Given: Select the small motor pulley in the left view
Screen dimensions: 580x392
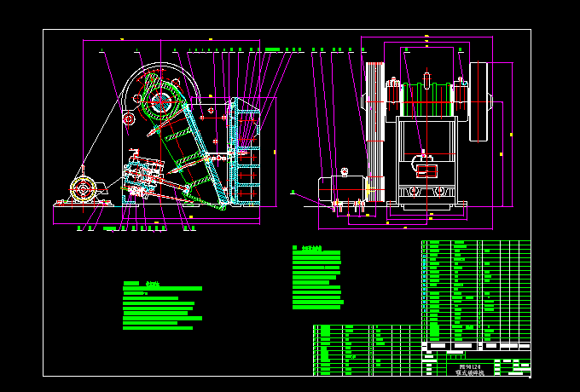Looking at the screenshot, I should (83, 189).
